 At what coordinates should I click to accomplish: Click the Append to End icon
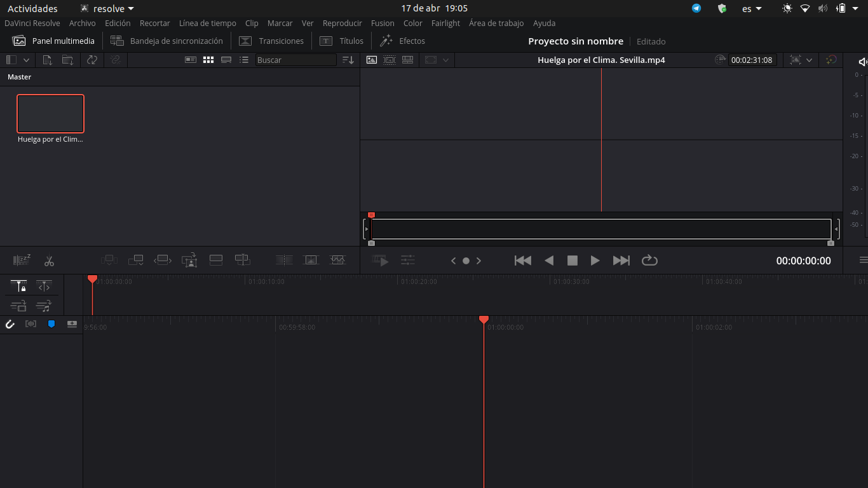click(135, 260)
